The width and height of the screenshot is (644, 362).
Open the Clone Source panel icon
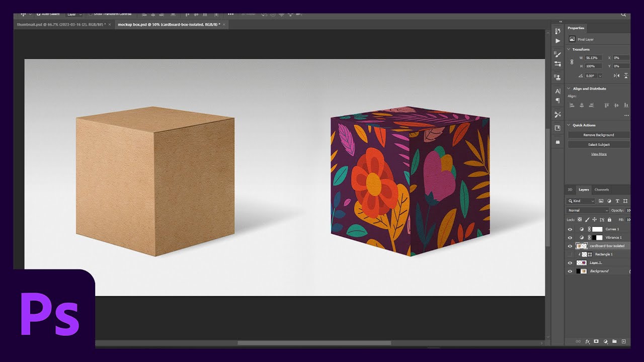pos(557,77)
